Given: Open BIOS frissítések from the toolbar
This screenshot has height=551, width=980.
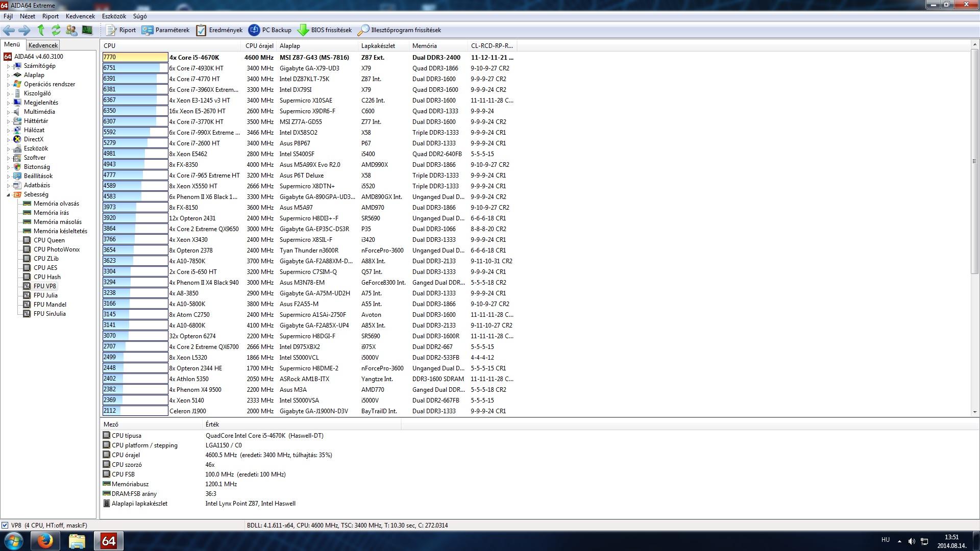Looking at the screenshot, I should [x=325, y=30].
